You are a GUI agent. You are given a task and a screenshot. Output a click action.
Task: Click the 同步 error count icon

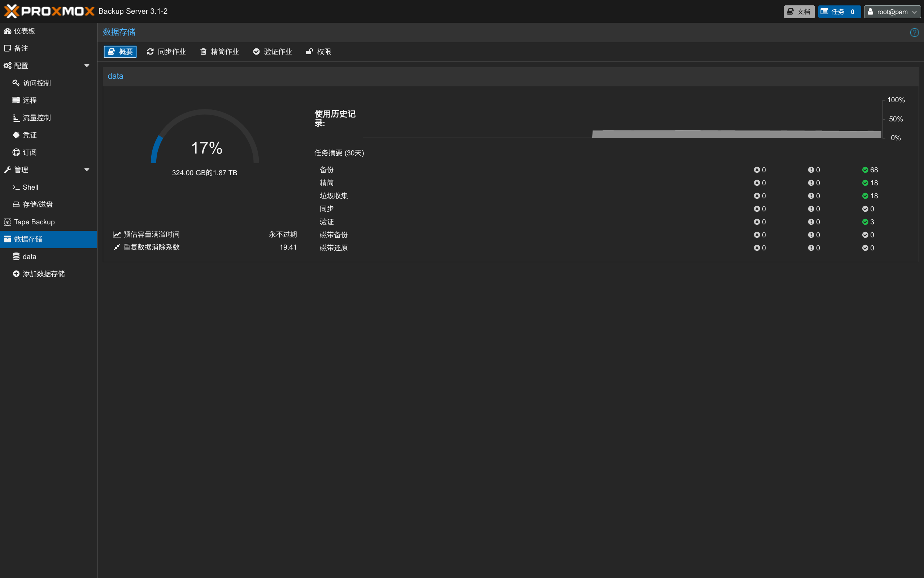(x=757, y=209)
